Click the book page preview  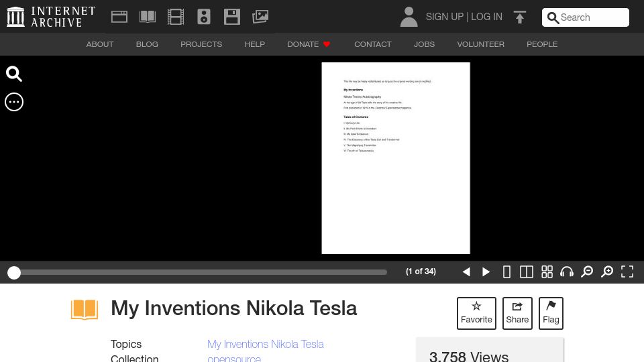[x=396, y=158]
